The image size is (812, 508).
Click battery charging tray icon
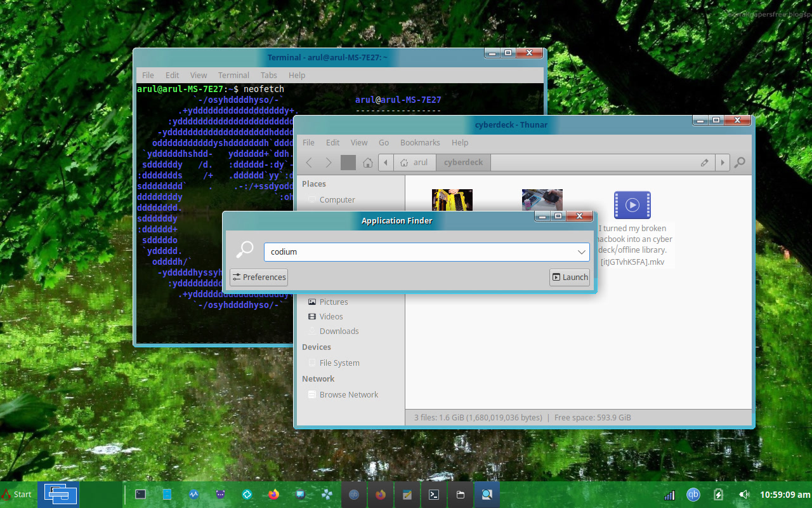718,494
